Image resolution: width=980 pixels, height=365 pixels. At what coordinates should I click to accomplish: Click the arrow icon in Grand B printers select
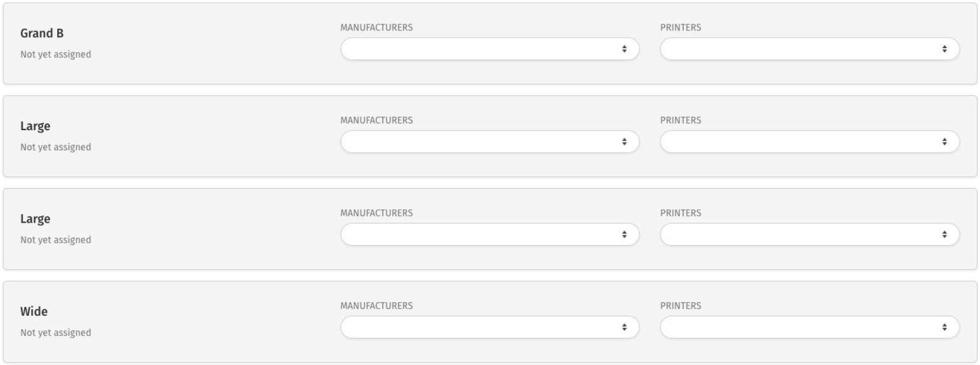coord(944,49)
